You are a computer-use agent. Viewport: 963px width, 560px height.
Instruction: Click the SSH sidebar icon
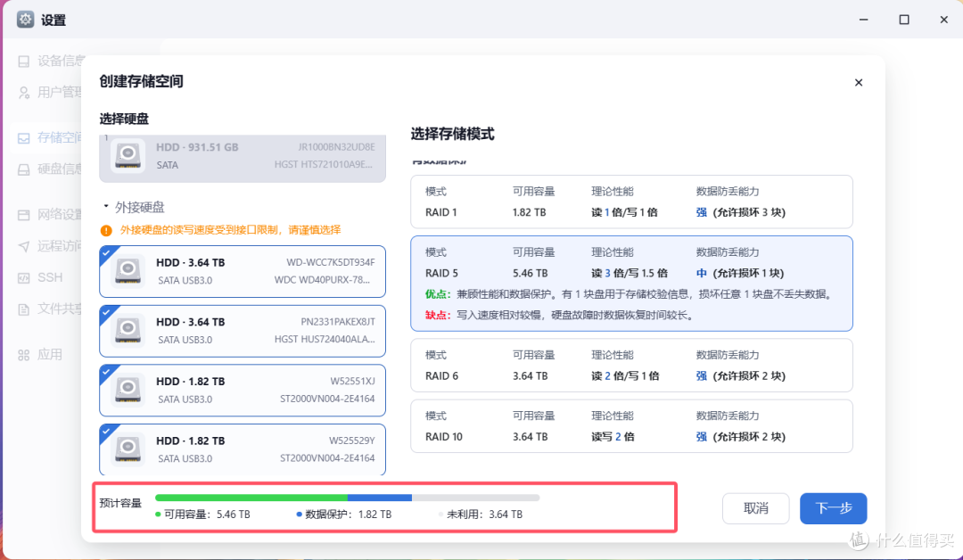click(x=24, y=278)
